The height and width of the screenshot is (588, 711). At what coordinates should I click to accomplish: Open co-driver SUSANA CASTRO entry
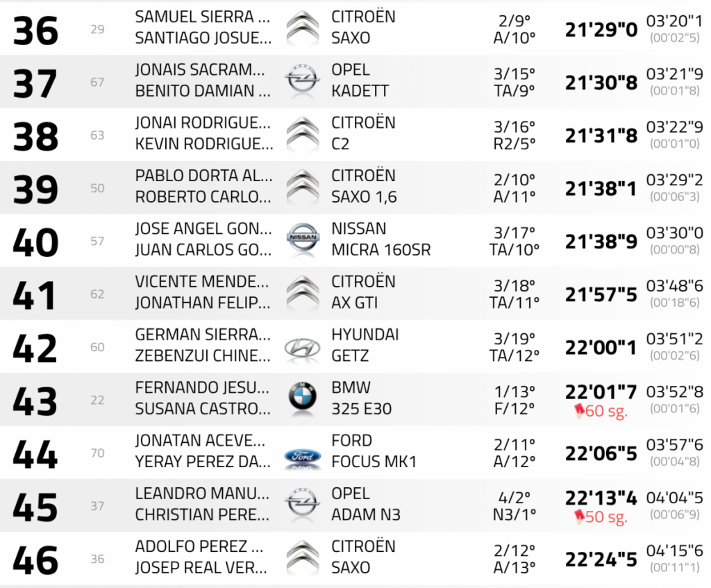point(203,409)
